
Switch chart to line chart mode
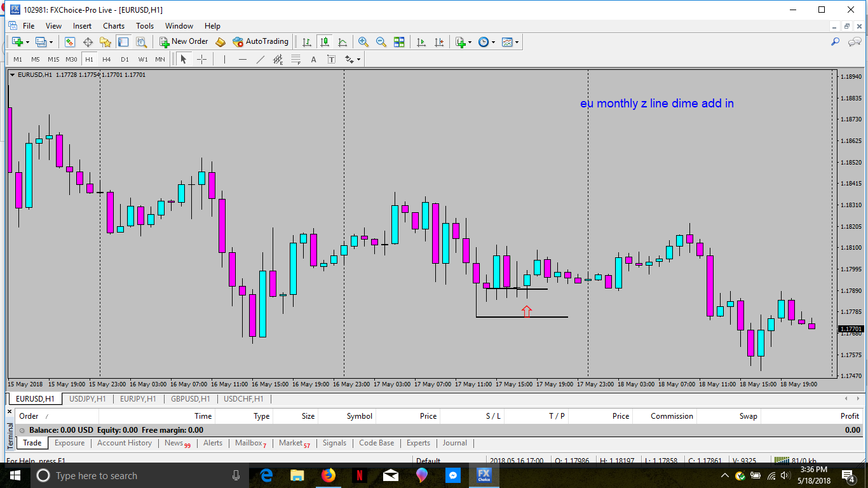pos(342,42)
